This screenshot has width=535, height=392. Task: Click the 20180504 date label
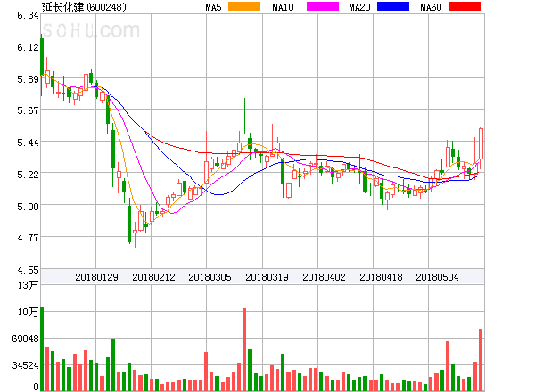437,277
